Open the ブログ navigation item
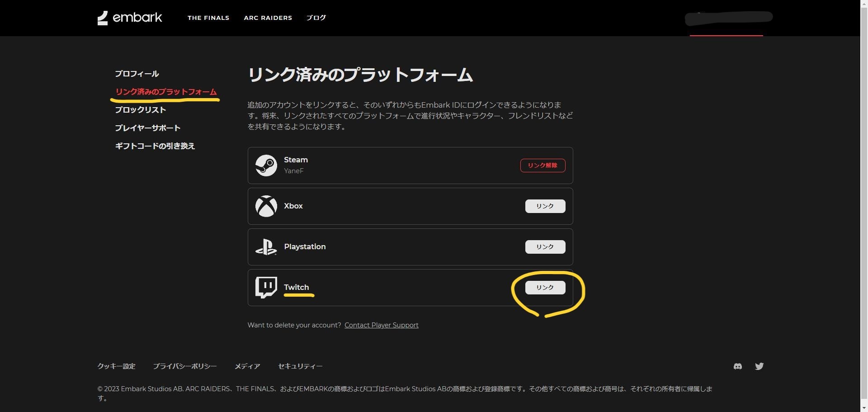 click(316, 18)
